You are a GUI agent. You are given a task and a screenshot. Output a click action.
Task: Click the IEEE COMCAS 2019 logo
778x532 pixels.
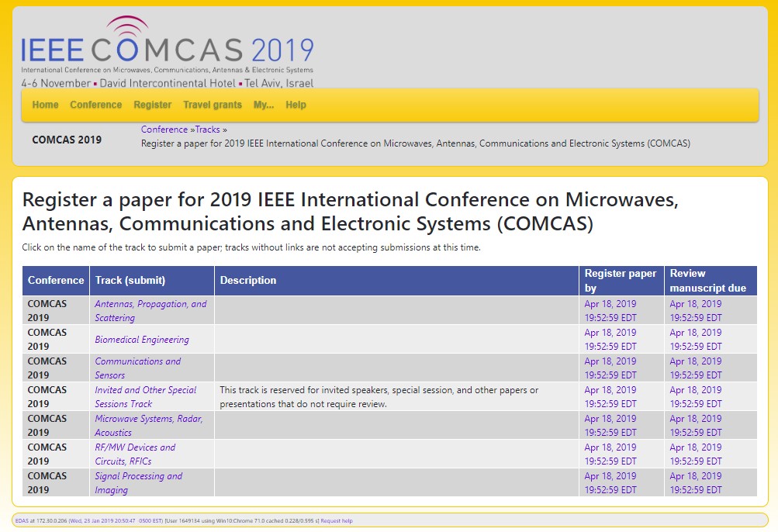click(x=168, y=52)
